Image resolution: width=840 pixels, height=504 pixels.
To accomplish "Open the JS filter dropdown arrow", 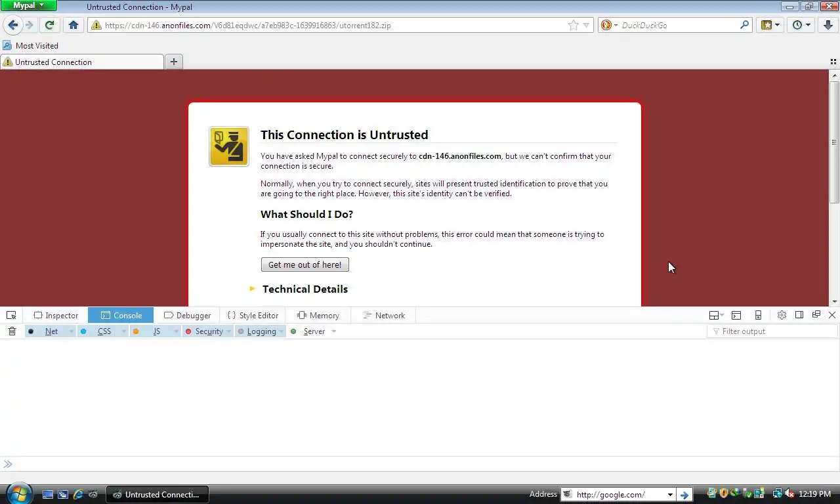I will click(x=176, y=331).
